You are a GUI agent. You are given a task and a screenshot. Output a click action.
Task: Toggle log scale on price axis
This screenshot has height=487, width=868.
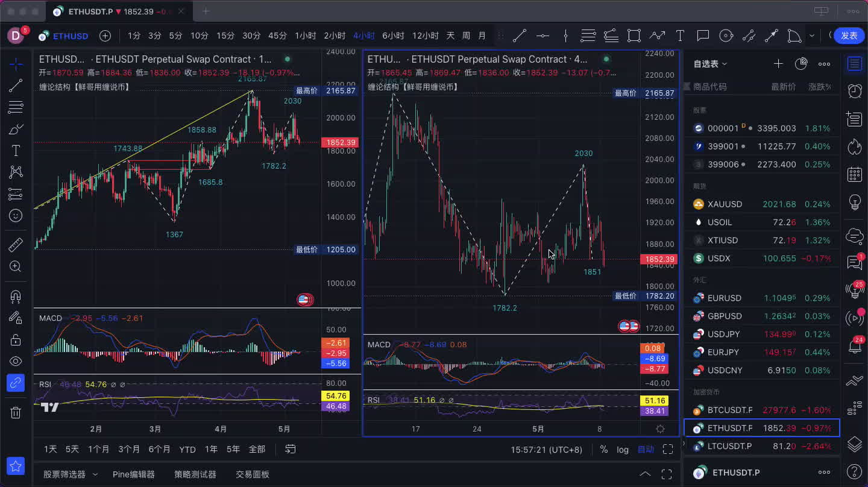(x=623, y=450)
